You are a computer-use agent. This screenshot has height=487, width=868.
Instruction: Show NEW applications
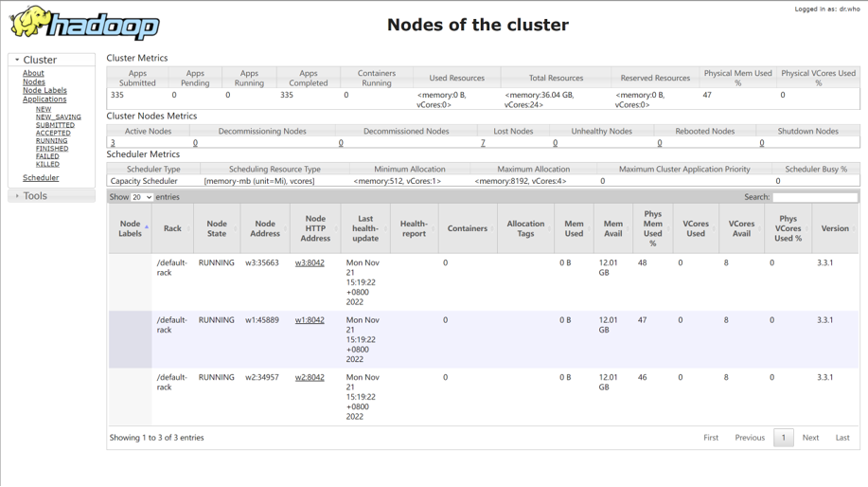click(x=44, y=110)
